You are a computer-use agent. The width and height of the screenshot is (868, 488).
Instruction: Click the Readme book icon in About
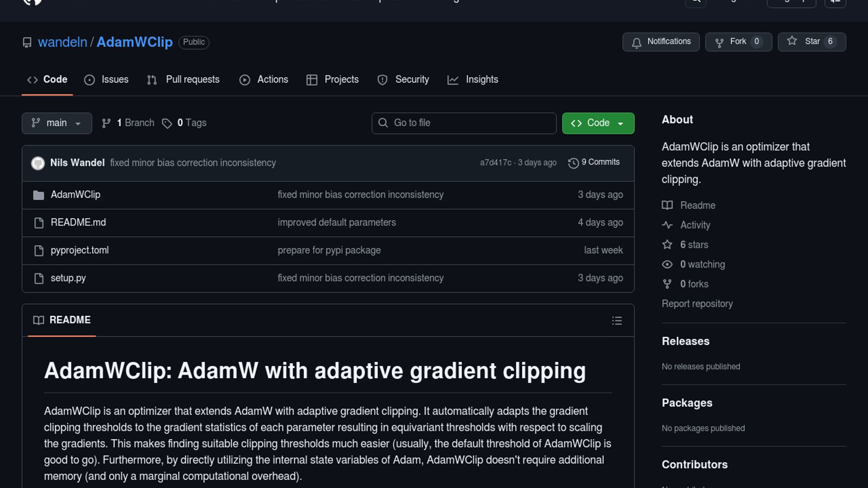pos(667,205)
